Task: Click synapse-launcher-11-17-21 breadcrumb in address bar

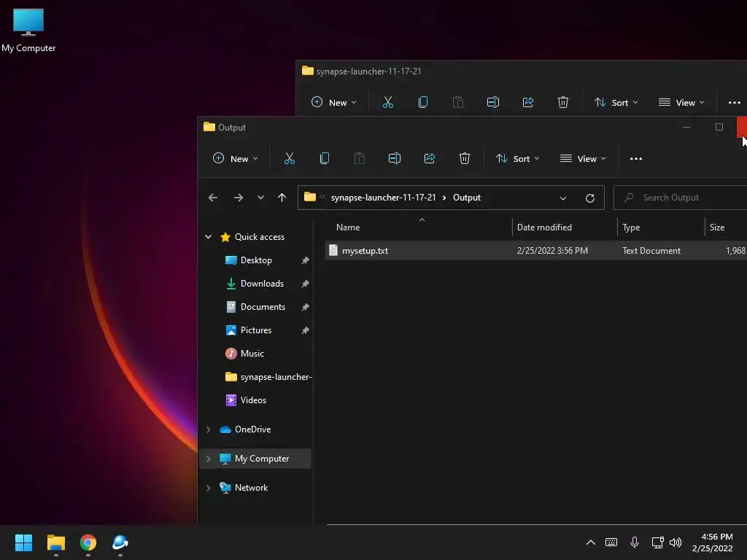Action: click(384, 198)
